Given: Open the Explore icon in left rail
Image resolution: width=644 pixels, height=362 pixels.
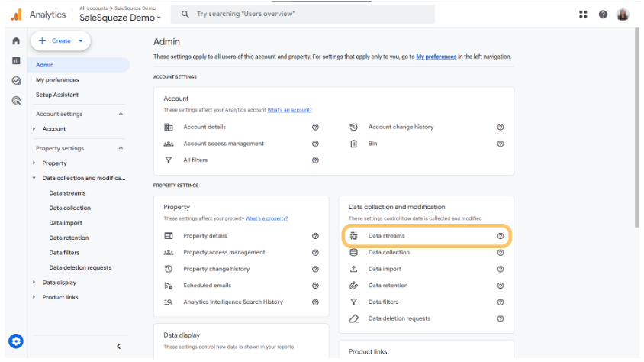Looking at the screenshot, I should point(16,80).
